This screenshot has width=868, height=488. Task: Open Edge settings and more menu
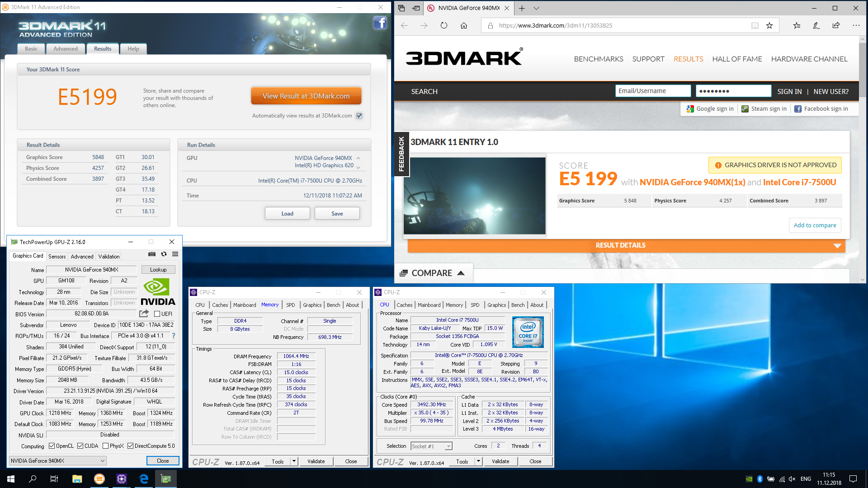[856, 25]
